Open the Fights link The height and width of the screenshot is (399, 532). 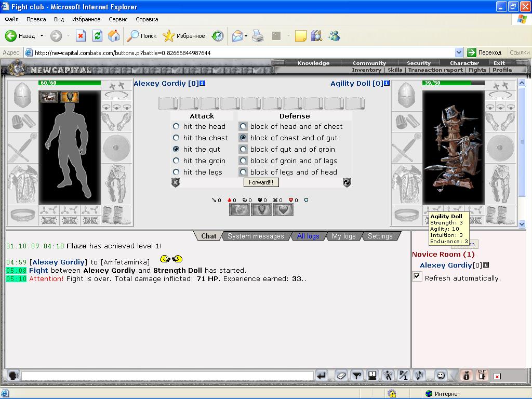(477, 70)
